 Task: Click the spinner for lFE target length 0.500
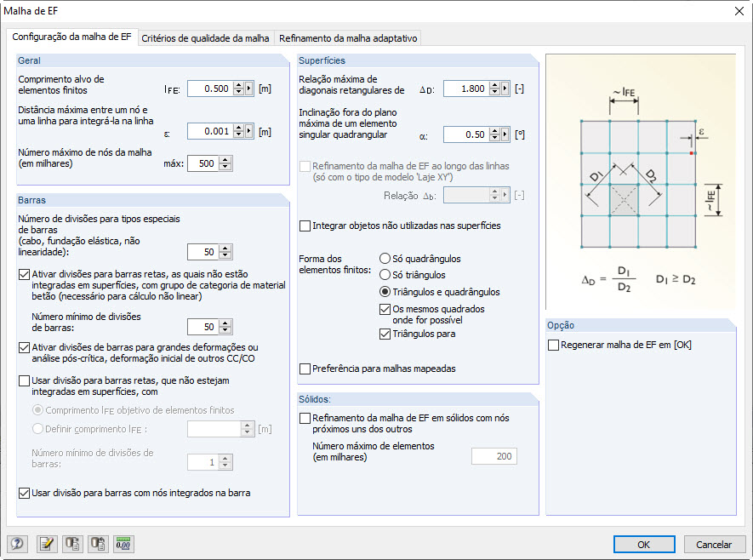(x=239, y=89)
